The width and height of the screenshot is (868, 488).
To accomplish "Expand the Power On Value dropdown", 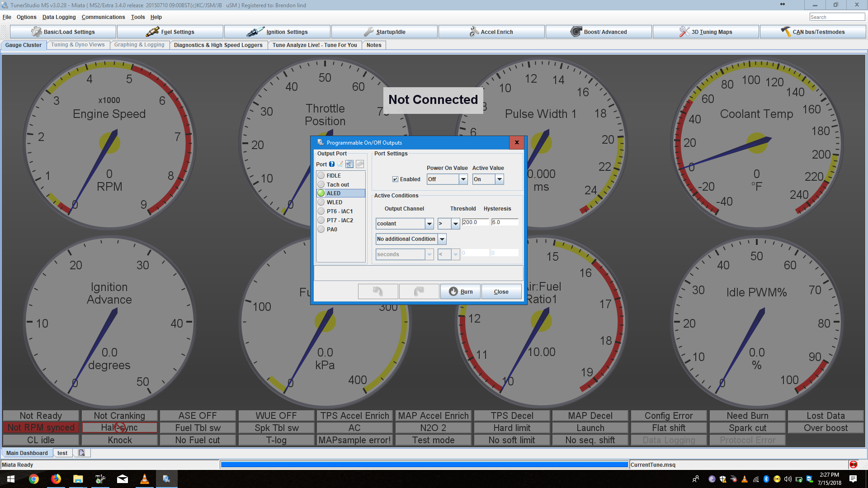I will click(x=463, y=179).
